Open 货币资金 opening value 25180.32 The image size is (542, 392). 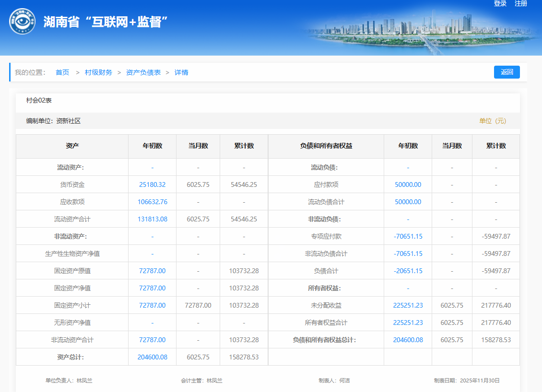152,184
